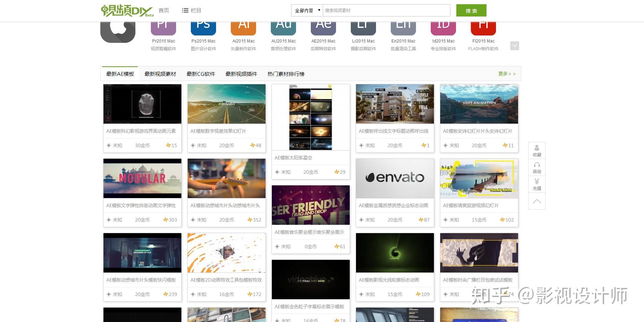Click the green light swirl logo thumbnail
Viewport: 644px width, 322px height.
click(x=395, y=253)
